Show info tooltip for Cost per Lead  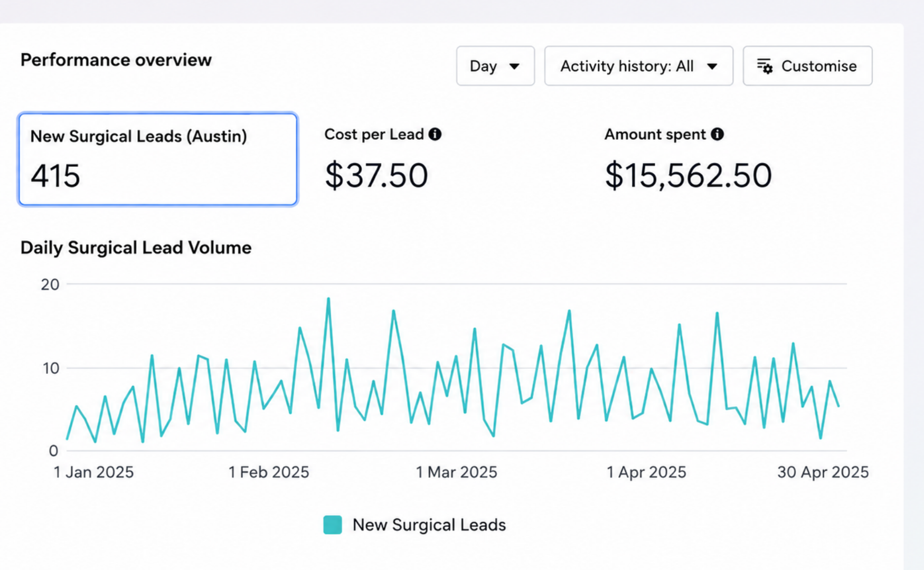tap(435, 134)
